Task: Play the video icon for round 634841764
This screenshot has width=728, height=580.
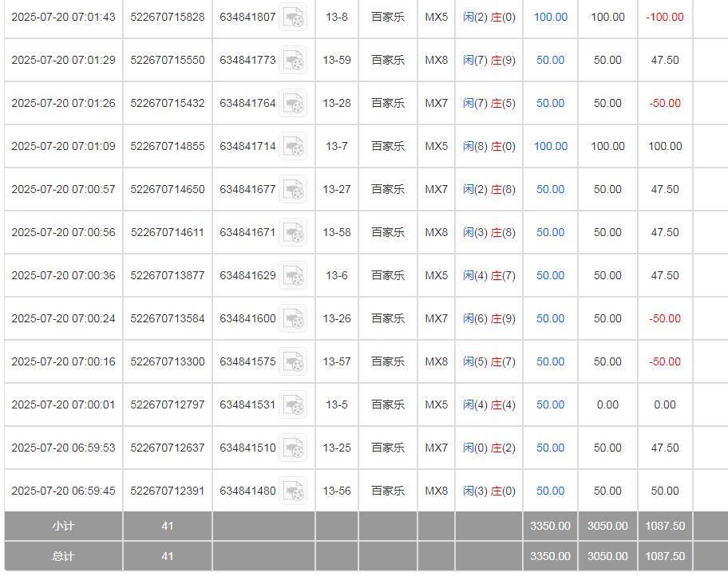Action: click(x=293, y=103)
